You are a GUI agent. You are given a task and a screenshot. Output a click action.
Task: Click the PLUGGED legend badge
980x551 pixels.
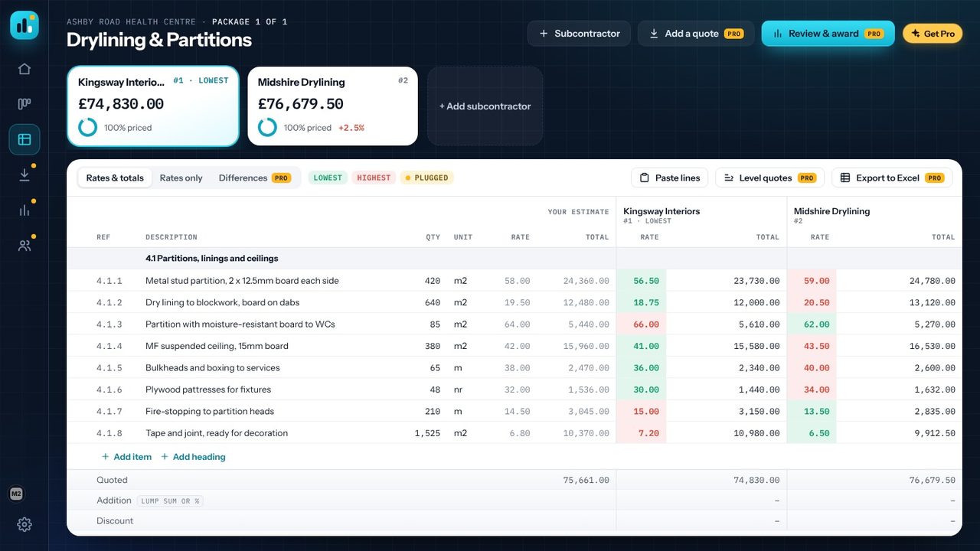point(426,178)
